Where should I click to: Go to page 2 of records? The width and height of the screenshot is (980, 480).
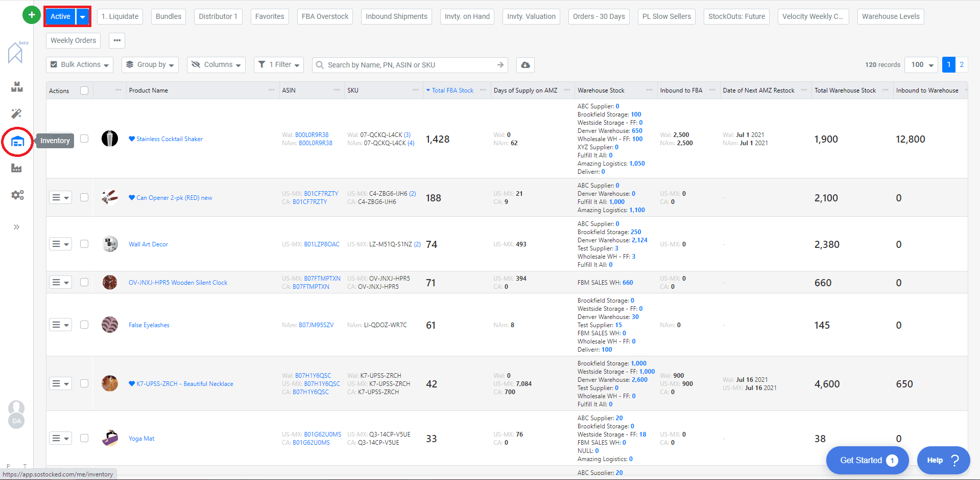click(x=962, y=64)
